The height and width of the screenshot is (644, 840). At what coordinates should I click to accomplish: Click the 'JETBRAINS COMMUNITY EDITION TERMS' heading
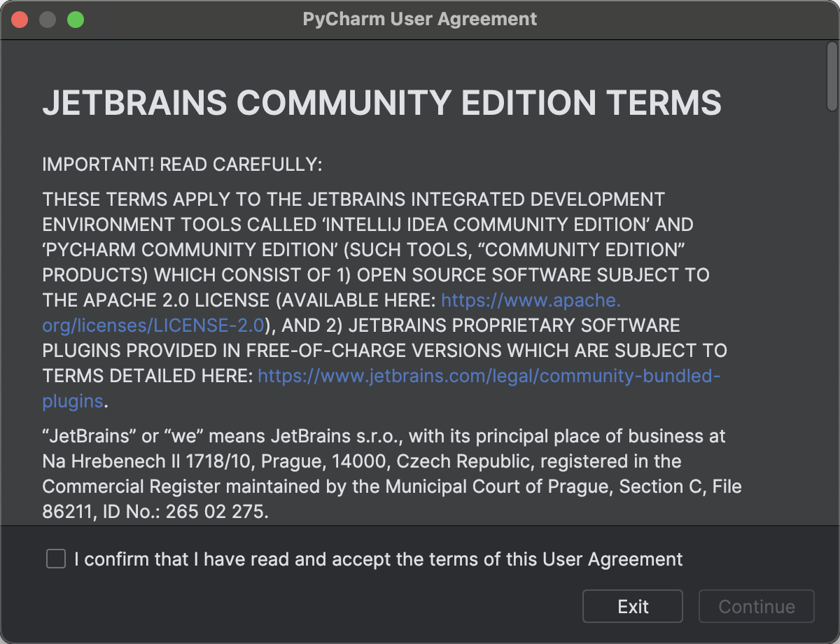[x=382, y=103]
